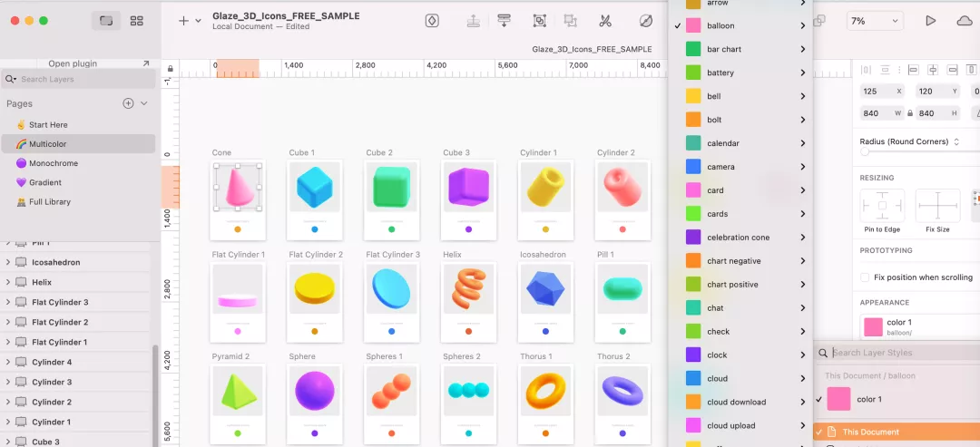Click the Cloud icon in toolbar
Image resolution: width=980 pixels, height=447 pixels.
pos(965,21)
